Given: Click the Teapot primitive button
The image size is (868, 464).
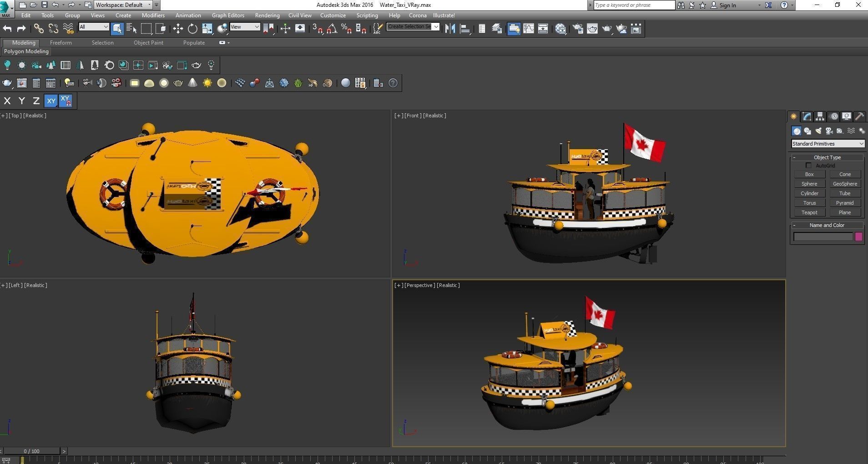Looking at the screenshot, I should 809,212.
